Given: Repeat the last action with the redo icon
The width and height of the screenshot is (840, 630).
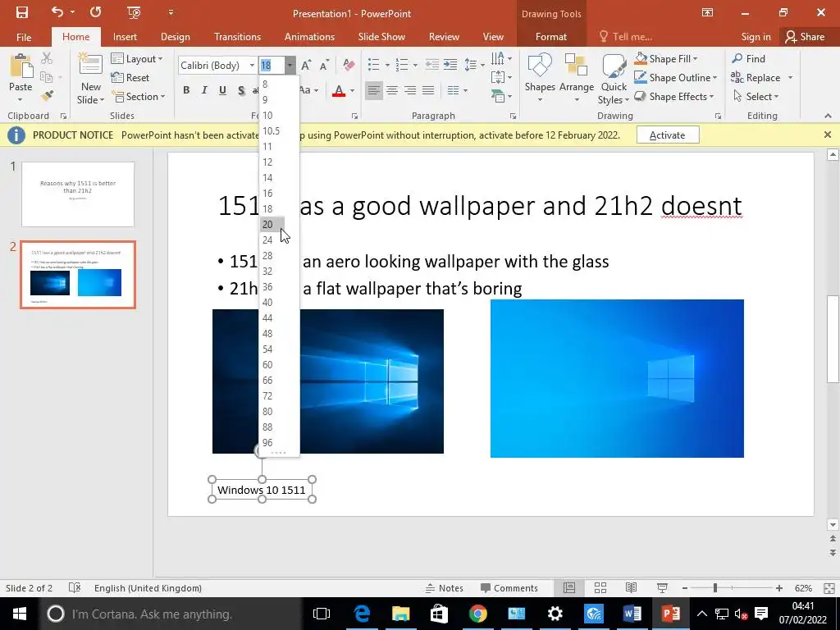Looking at the screenshot, I should (x=96, y=11).
